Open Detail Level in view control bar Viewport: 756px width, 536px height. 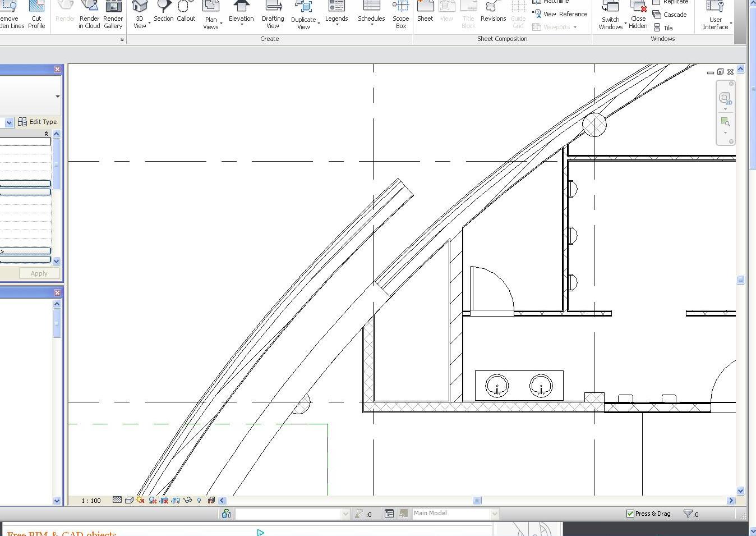[117, 500]
